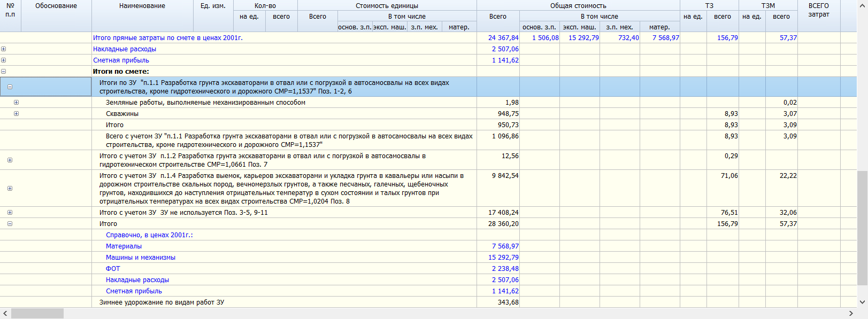Expand the top Накладные расходы row

(4, 49)
